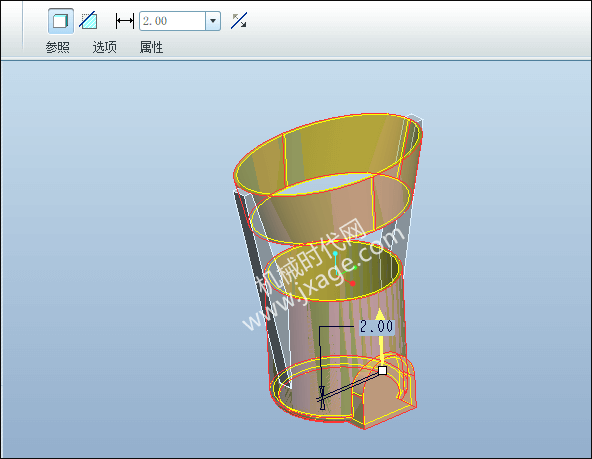Click the dimension witness marker near base

tap(322, 397)
